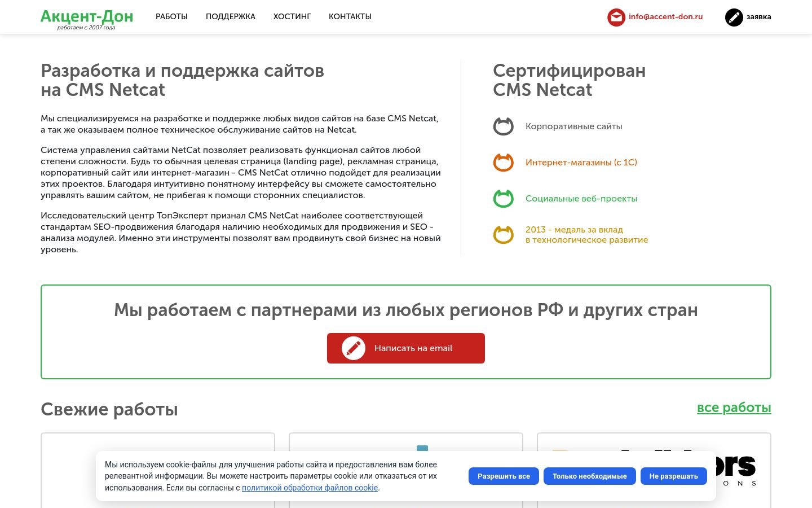Go to the ХОСТИНГ page
Viewport: 812px width, 508px height.
[x=292, y=17]
